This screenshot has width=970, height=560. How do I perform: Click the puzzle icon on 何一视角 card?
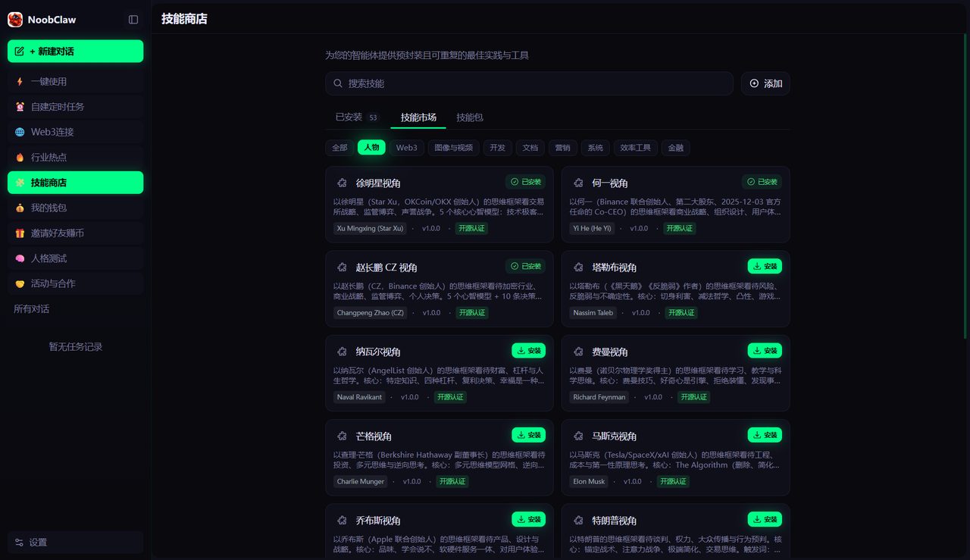(578, 183)
